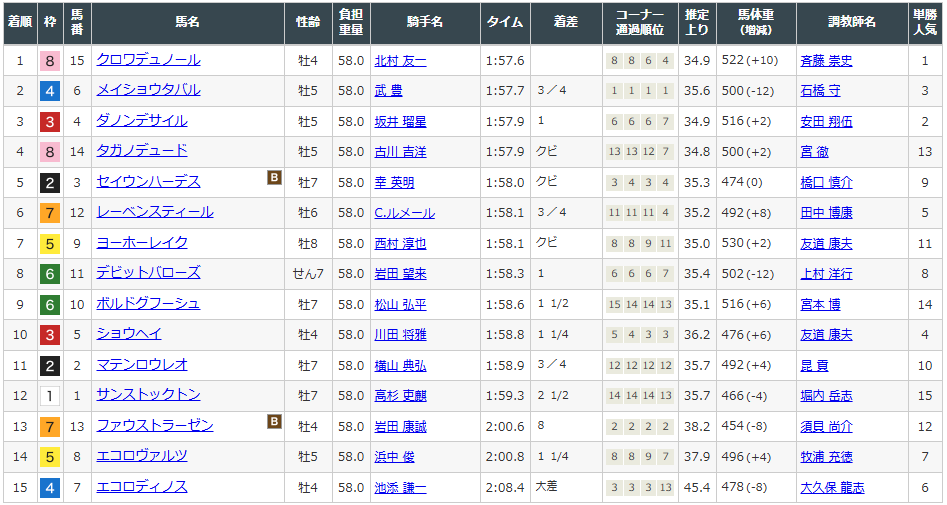Screen dimensions: 947x505
Task: Click the orange frame 7 badge for レーベンスティール
Action: 49,213
